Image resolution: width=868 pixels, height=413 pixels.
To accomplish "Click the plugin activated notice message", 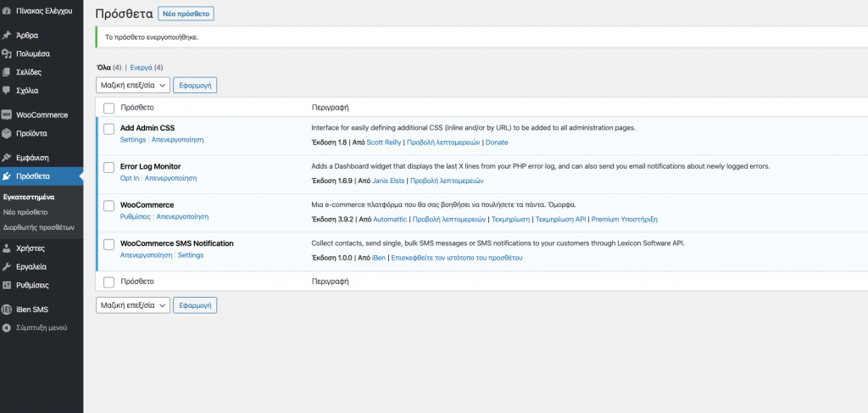I will click(152, 37).
